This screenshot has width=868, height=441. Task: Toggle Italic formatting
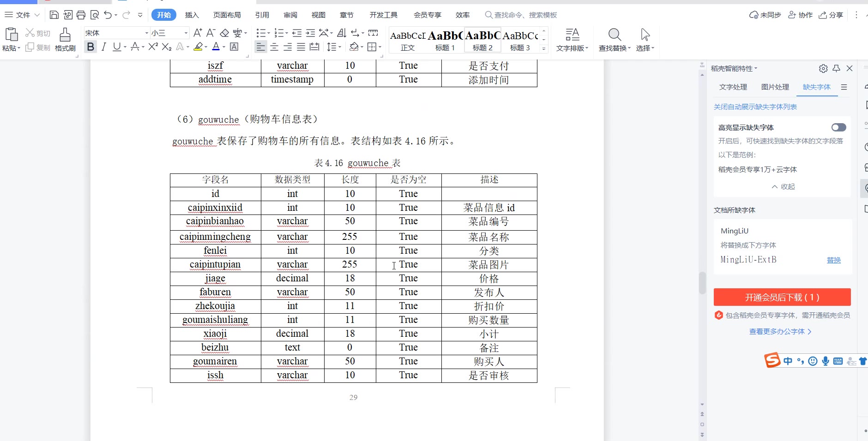[104, 47]
